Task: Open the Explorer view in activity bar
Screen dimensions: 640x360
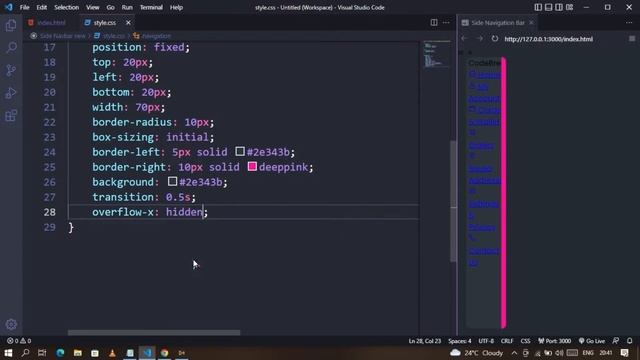Action: [x=11, y=25]
